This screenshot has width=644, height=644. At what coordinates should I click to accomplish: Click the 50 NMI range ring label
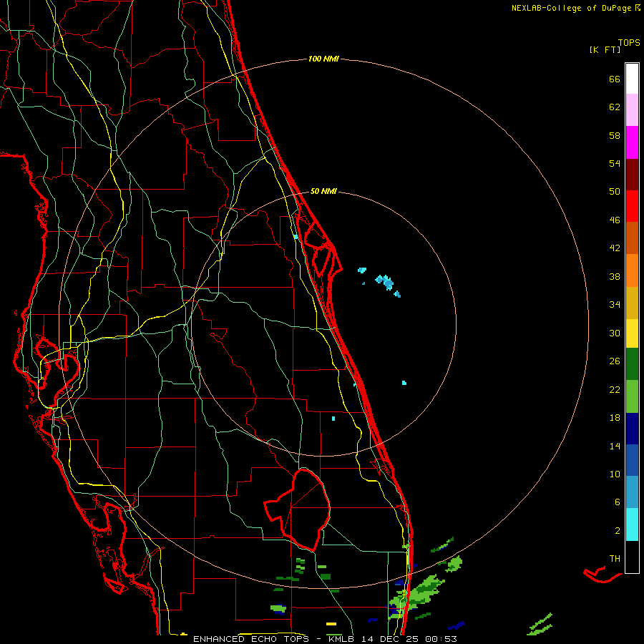tap(323, 191)
